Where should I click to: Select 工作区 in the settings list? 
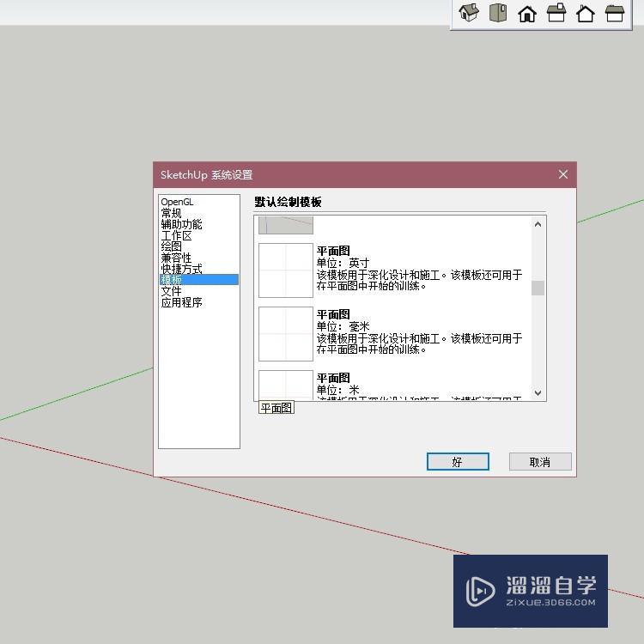176,235
